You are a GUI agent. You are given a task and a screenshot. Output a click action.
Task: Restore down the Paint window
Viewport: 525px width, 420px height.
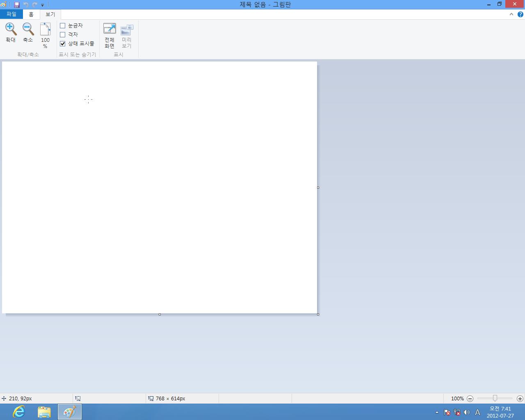500,5
